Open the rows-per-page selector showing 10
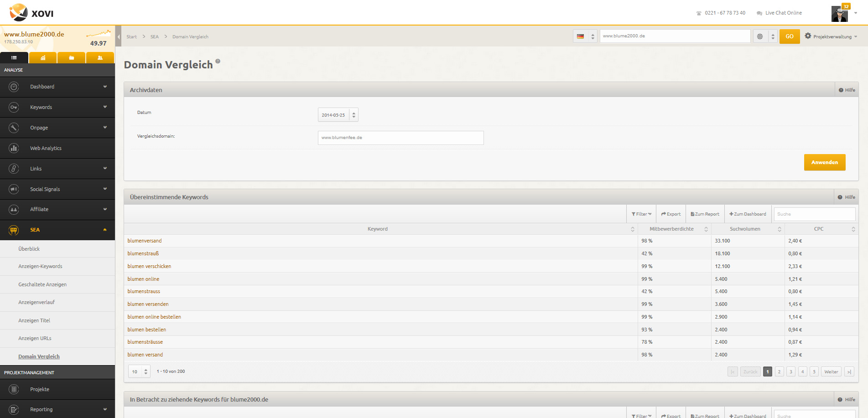Screen dimensions: 868x418 139,372
